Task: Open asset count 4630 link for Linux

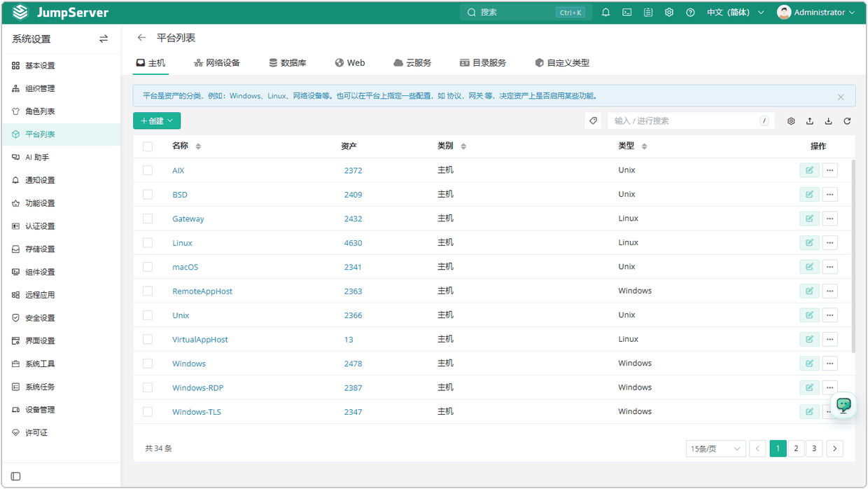Action: click(x=353, y=243)
